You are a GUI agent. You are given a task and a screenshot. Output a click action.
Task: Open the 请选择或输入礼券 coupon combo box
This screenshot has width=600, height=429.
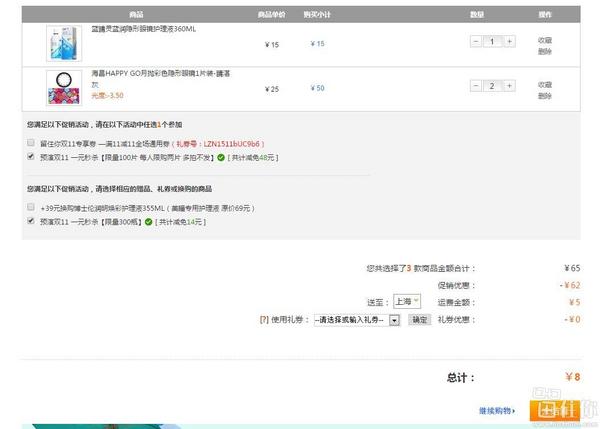349,320
